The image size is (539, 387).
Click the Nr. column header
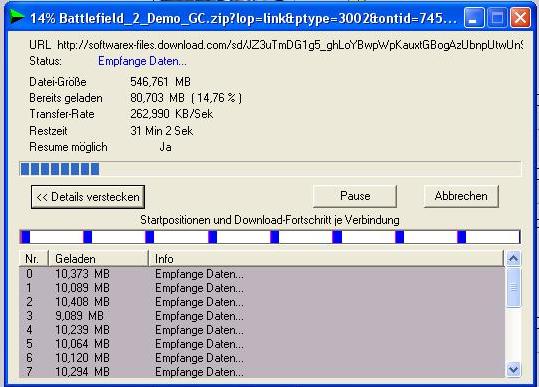coord(33,259)
